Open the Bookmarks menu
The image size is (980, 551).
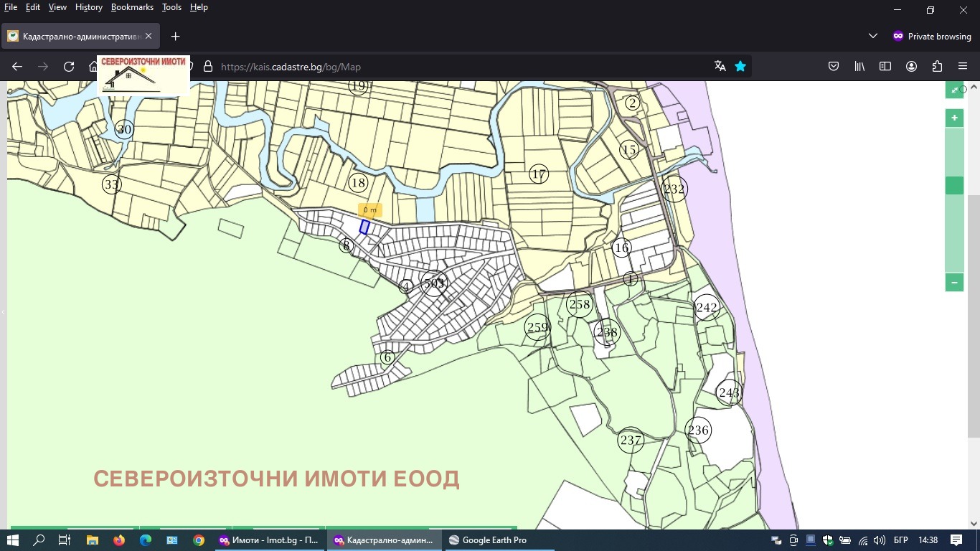(132, 7)
